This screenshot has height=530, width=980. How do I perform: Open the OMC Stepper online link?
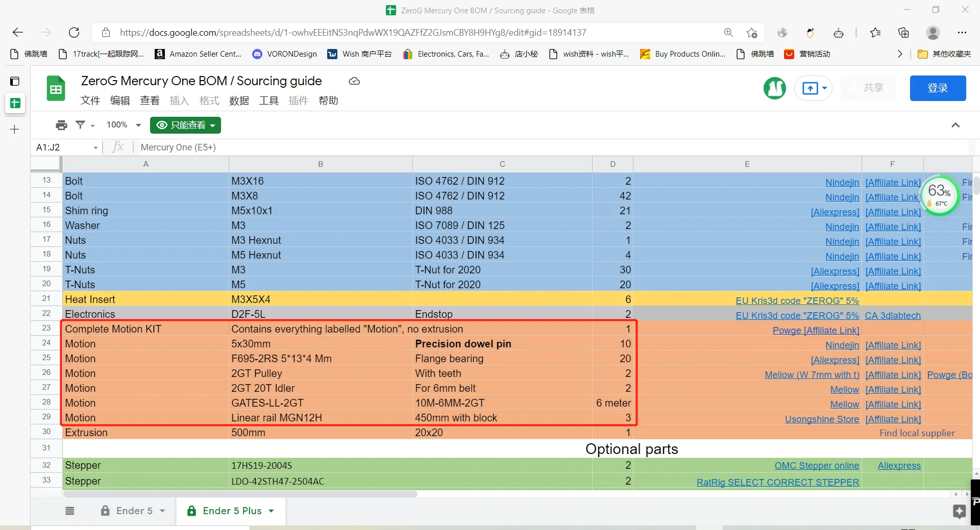[817, 466]
